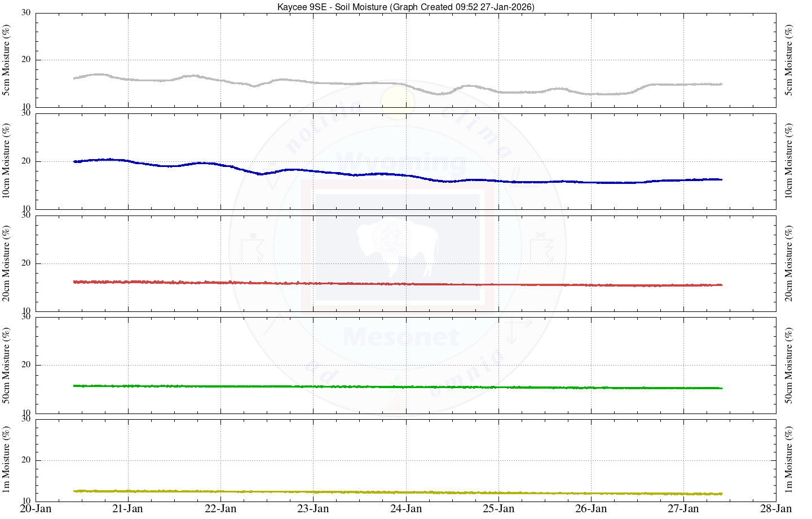Select the 27-Jan date label

pos(683,509)
